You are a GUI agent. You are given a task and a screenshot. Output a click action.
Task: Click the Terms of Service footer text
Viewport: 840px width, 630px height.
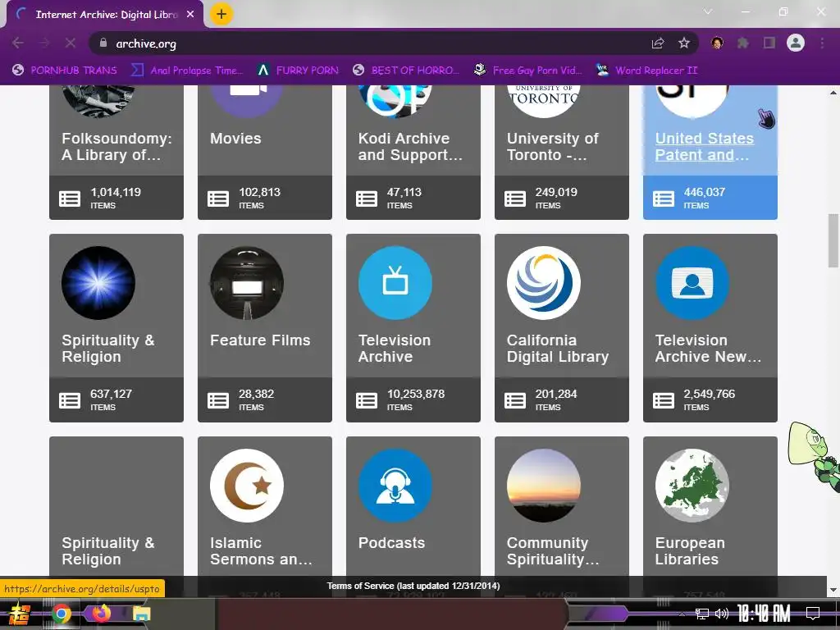click(x=413, y=586)
